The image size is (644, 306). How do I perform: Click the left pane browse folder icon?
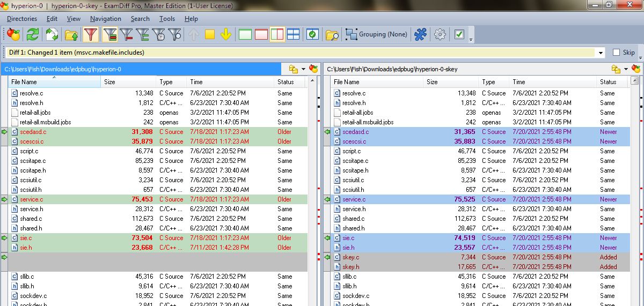point(293,69)
